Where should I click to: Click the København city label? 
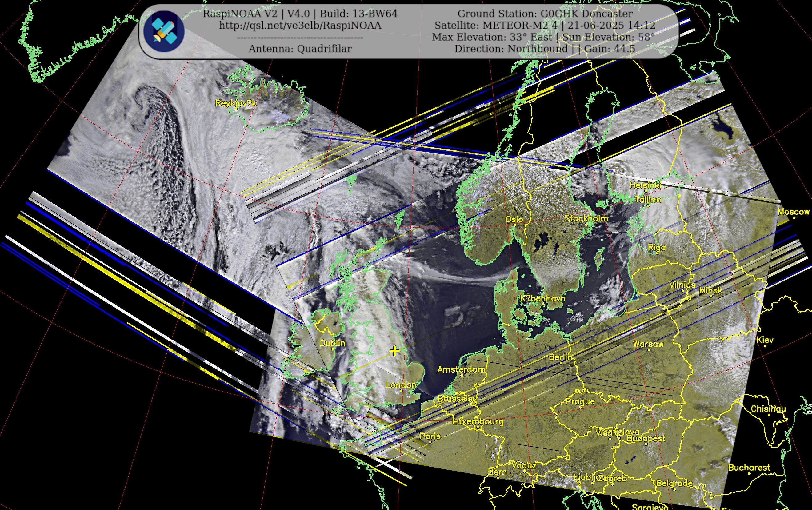(x=542, y=298)
